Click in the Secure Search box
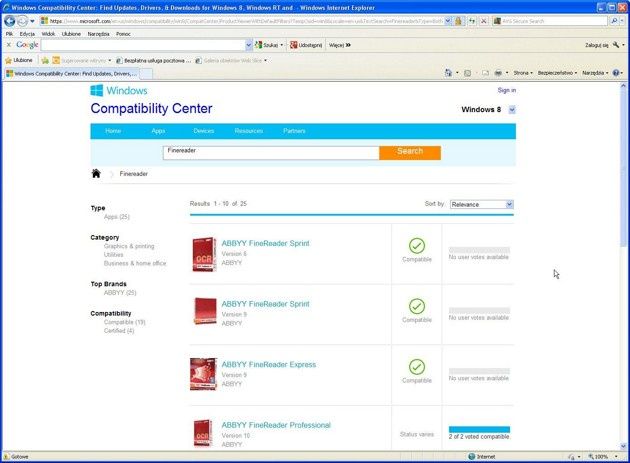Image resolution: width=630 pixels, height=463 pixels. point(552,21)
